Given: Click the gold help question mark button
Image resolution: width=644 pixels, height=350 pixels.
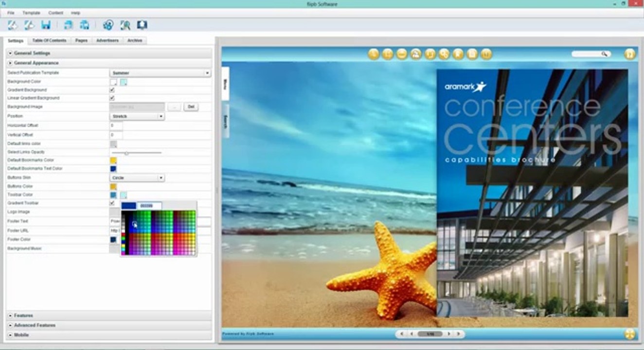Looking at the screenshot, I should [x=630, y=54].
